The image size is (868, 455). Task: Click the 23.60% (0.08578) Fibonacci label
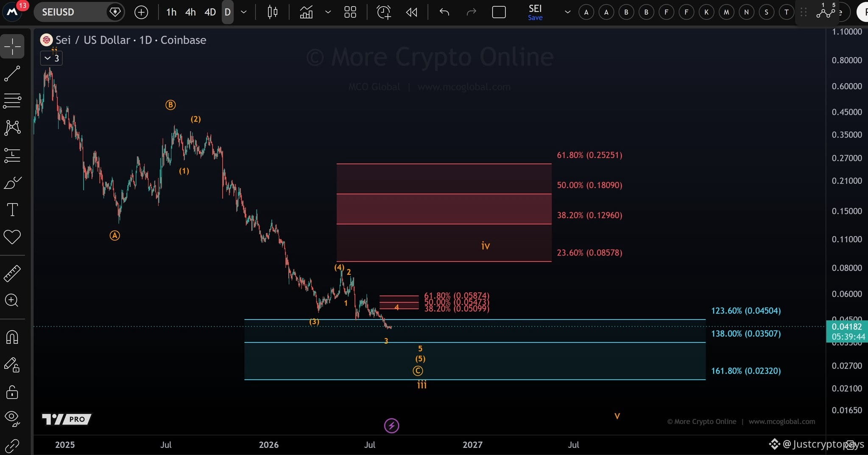[x=589, y=253]
